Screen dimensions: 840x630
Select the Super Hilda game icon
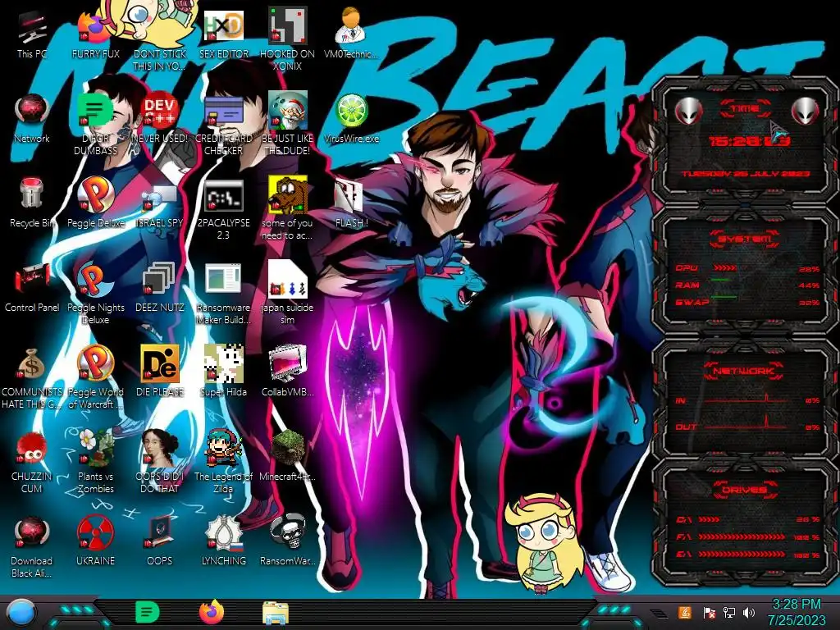point(223,372)
